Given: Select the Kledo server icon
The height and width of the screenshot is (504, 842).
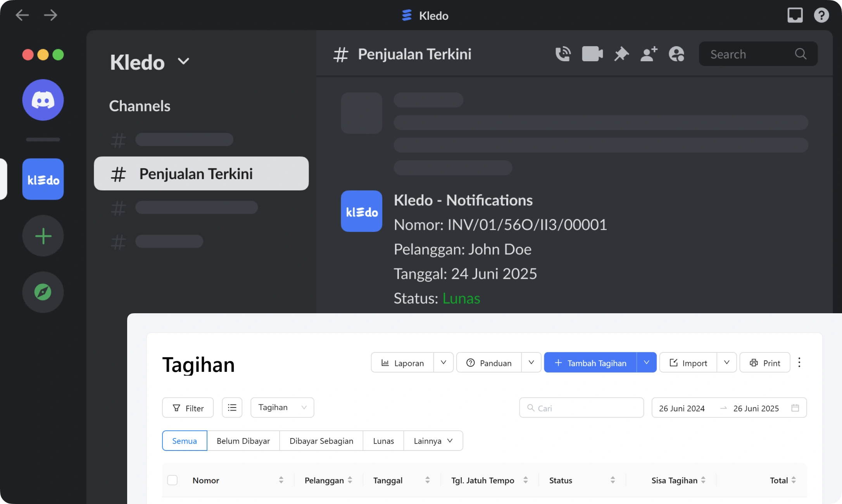Looking at the screenshot, I should [x=43, y=179].
